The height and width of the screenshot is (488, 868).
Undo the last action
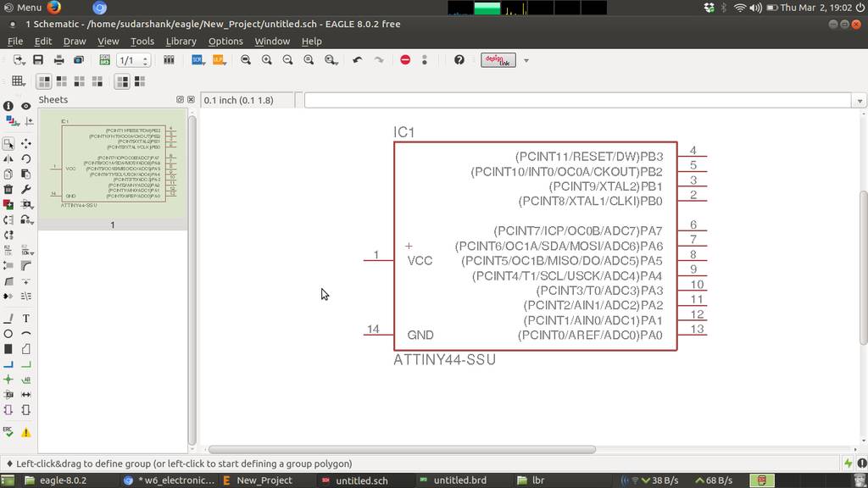click(x=358, y=60)
